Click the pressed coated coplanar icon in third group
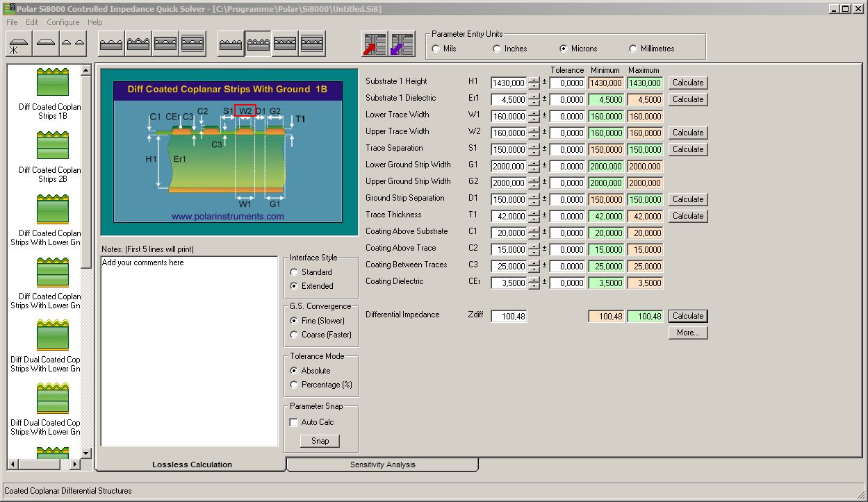Viewport: 868px width, 502px height. pyautogui.click(x=258, y=44)
